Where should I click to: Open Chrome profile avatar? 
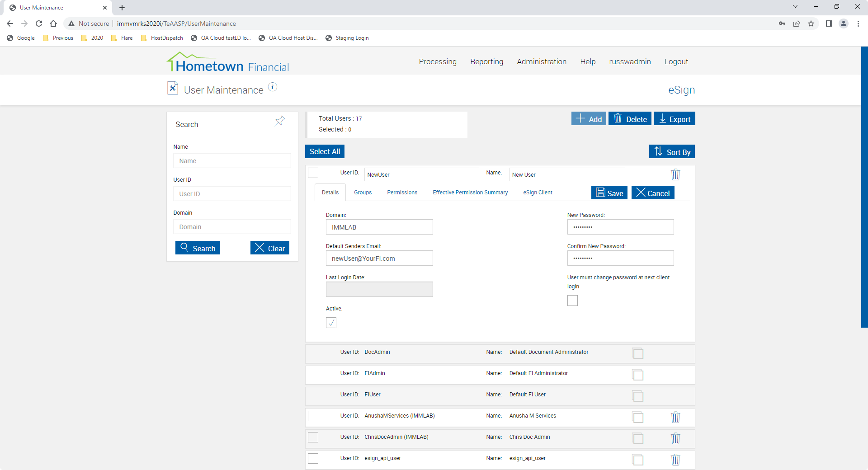tap(844, 23)
